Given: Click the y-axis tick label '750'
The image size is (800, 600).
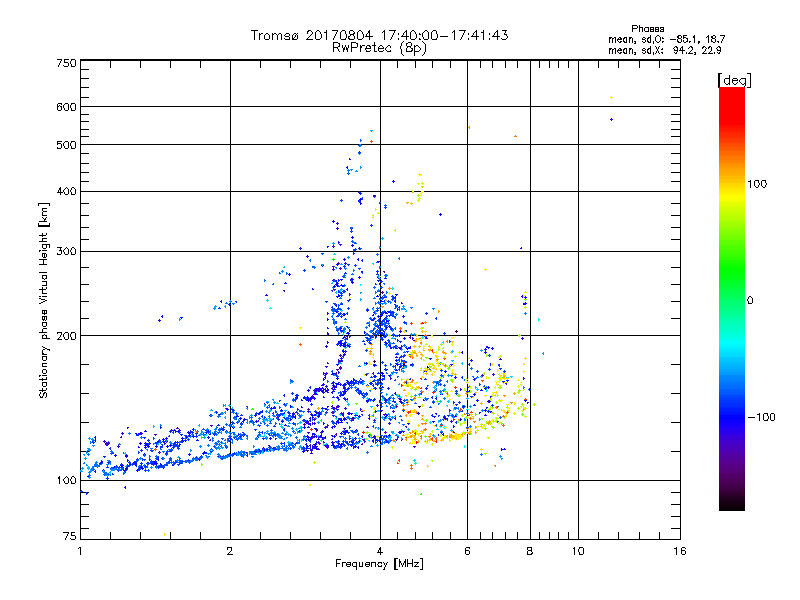Looking at the screenshot, I should (67, 63).
